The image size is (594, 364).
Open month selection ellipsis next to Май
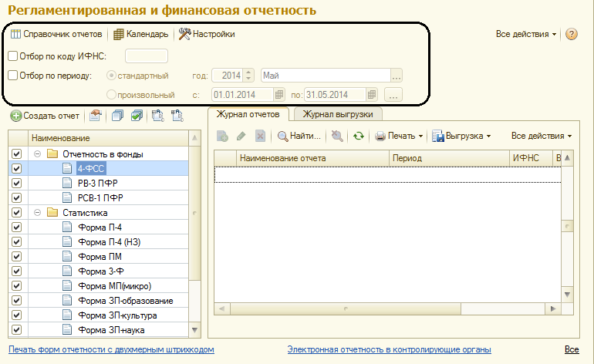point(397,76)
